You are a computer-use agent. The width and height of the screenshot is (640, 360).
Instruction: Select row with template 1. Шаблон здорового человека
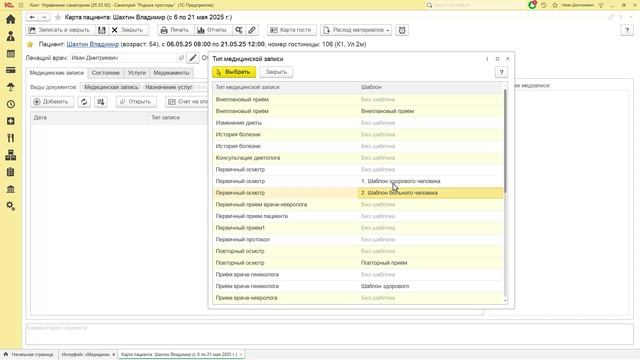[x=358, y=181]
